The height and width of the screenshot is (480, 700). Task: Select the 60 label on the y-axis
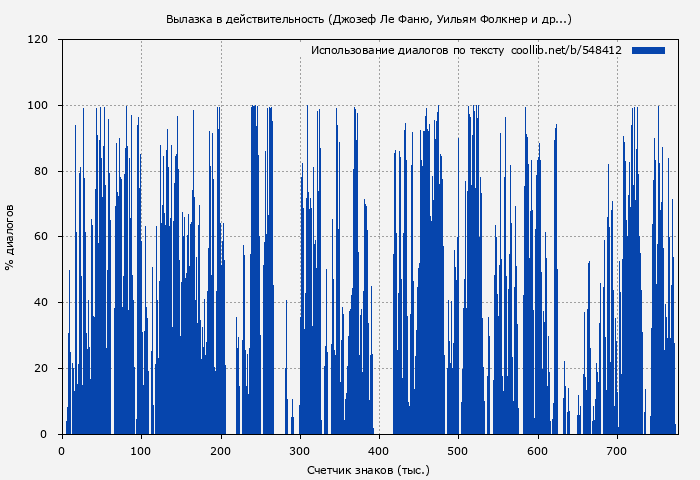tap(41, 237)
